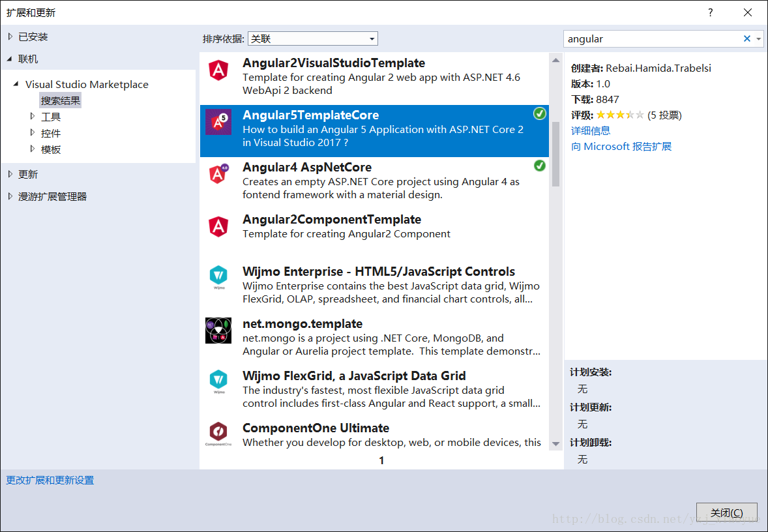Click the results list scroll up arrow

555,60
